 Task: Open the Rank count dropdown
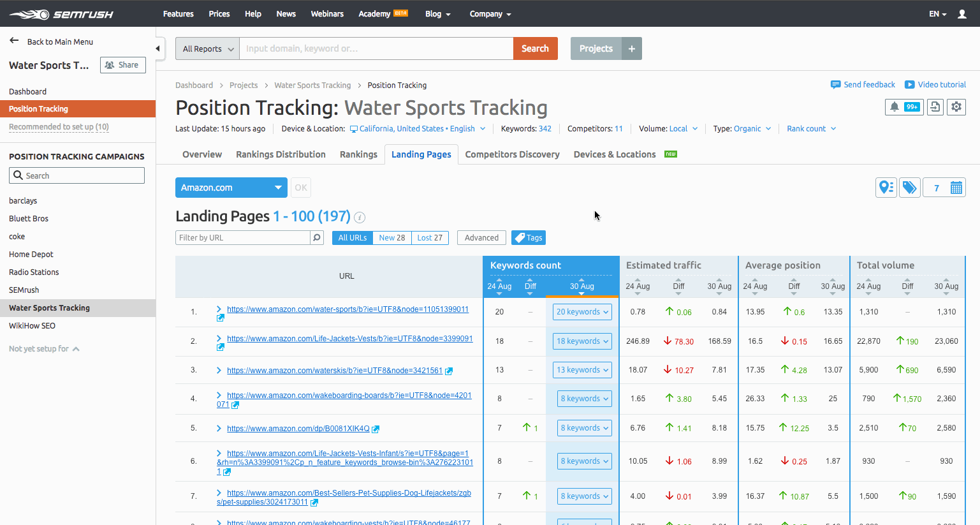811,129
